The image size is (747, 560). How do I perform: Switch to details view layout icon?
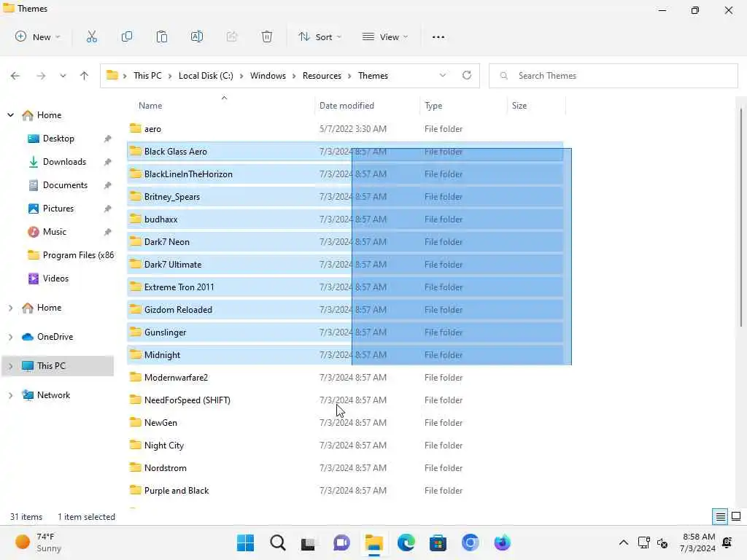pos(720,516)
